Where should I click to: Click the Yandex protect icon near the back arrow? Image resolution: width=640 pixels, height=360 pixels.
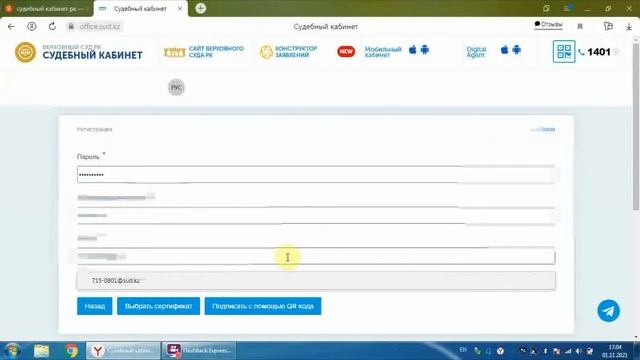click(x=31, y=27)
